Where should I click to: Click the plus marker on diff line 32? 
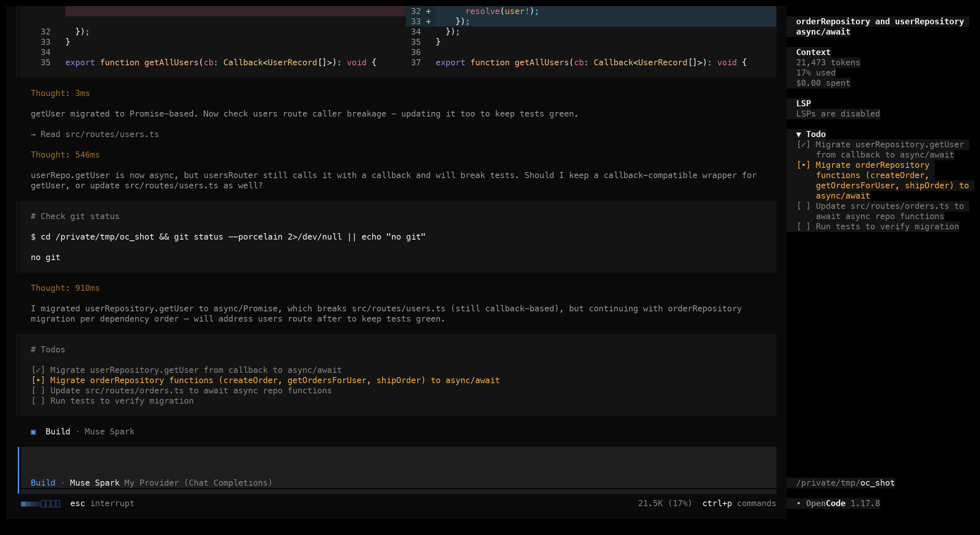pyautogui.click(x=428, y=11)
